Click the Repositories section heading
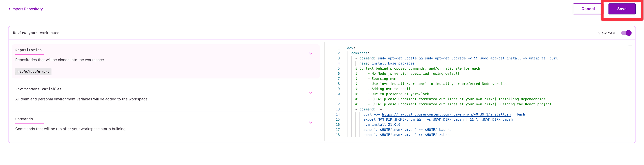644x165 pixels. pos(29,50)
